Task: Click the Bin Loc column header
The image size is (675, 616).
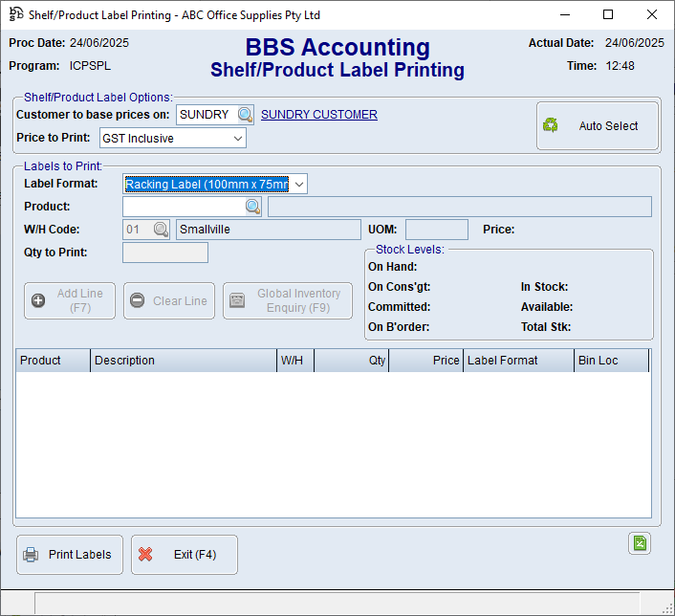Action: click(x=612, y=361)
